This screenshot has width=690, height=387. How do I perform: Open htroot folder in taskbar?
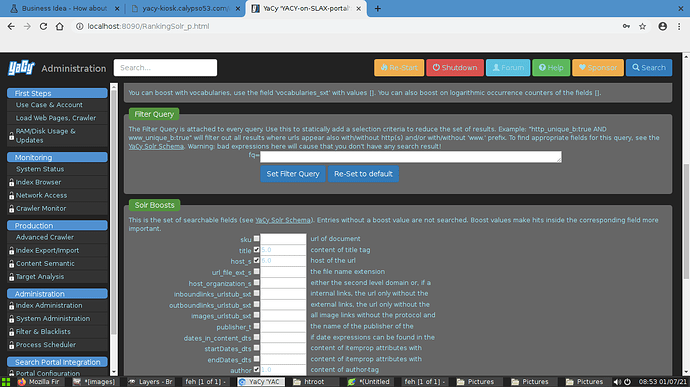(x=315, y=382)
